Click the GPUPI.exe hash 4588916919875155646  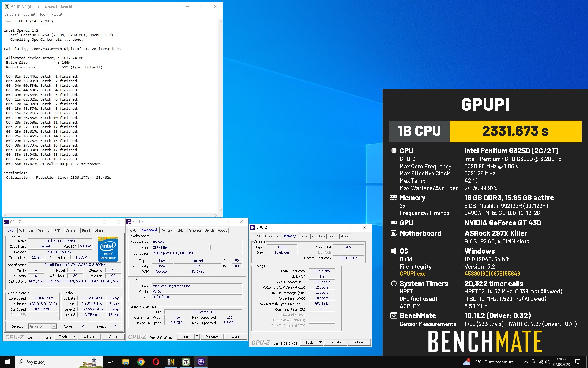tap(492, 274)
